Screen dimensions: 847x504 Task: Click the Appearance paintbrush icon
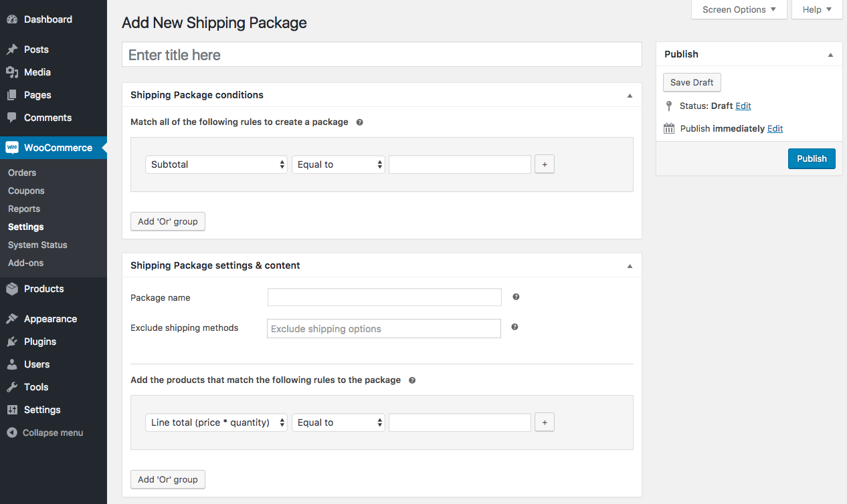click(x=12, y=319)
